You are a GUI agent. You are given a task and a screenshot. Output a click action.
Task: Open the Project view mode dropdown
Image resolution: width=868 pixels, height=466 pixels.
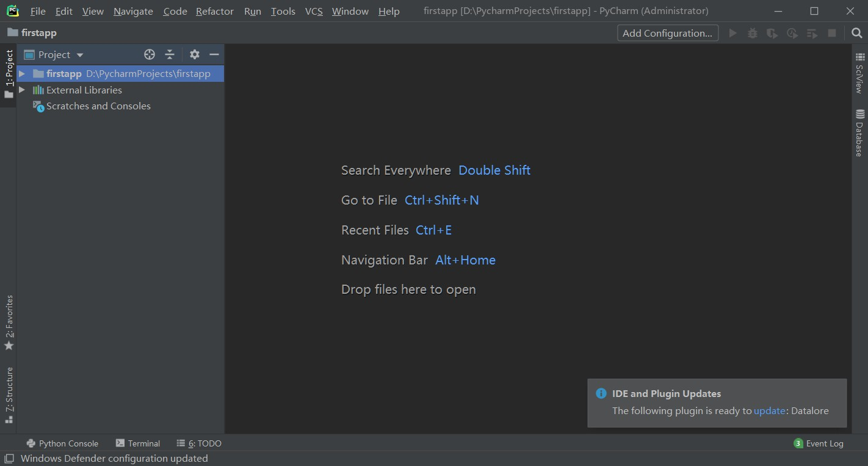[79, 54]
